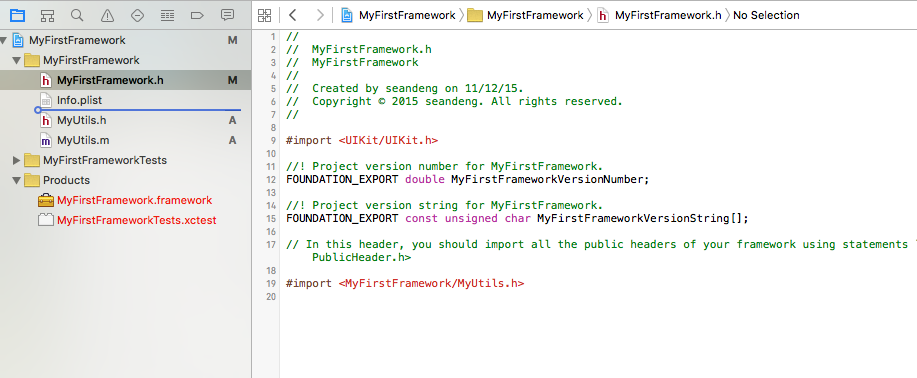Open the Project navigator tab
917x378 pixels.
point(18,15)
